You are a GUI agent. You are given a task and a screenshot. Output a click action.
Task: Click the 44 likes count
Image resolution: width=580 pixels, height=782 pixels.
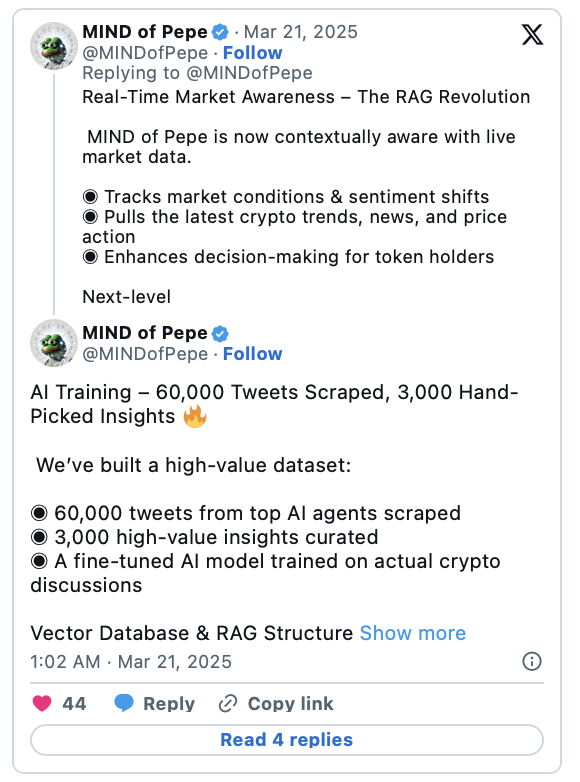(74, 704)
